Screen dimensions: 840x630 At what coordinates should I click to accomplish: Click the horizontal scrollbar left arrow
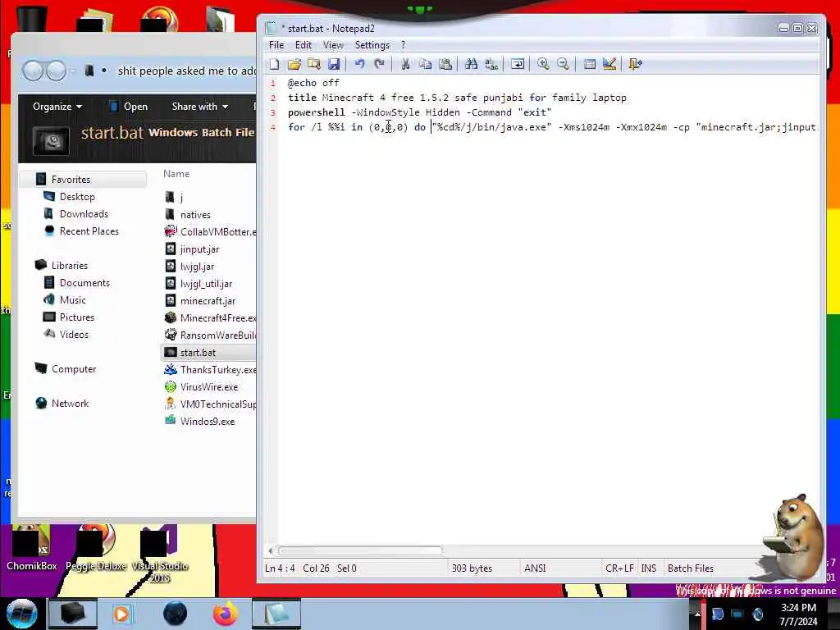pos(271,550)
